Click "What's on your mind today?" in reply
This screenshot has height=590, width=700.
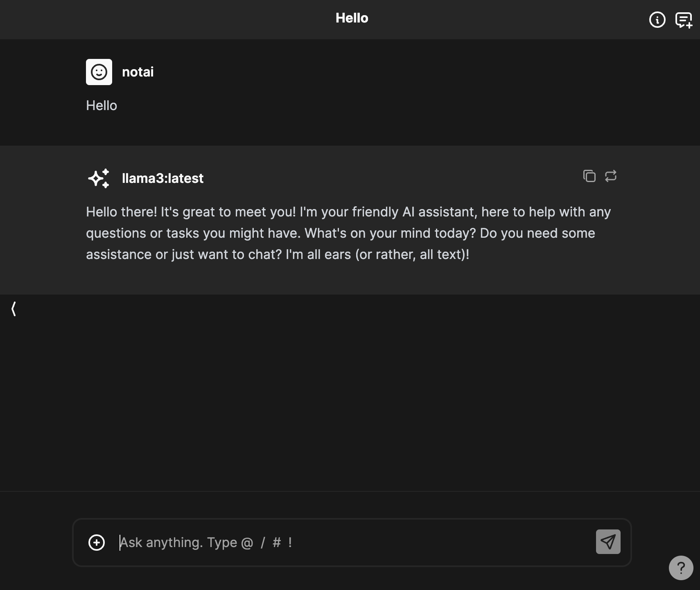coord(390,233)
